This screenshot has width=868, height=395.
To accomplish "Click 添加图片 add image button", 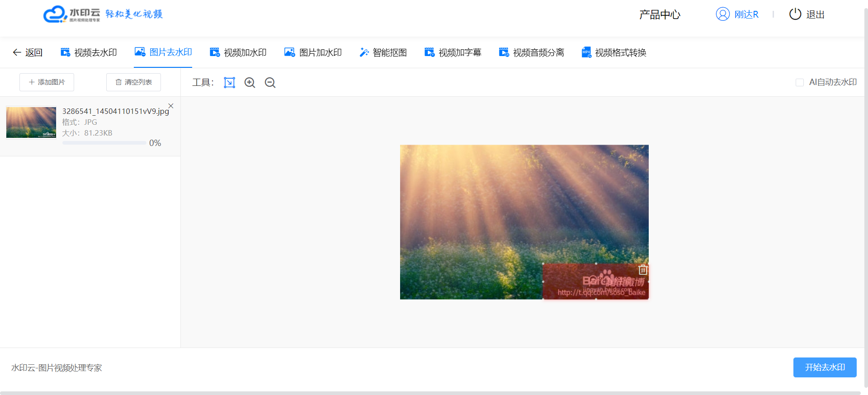I will tap(47, 82).
